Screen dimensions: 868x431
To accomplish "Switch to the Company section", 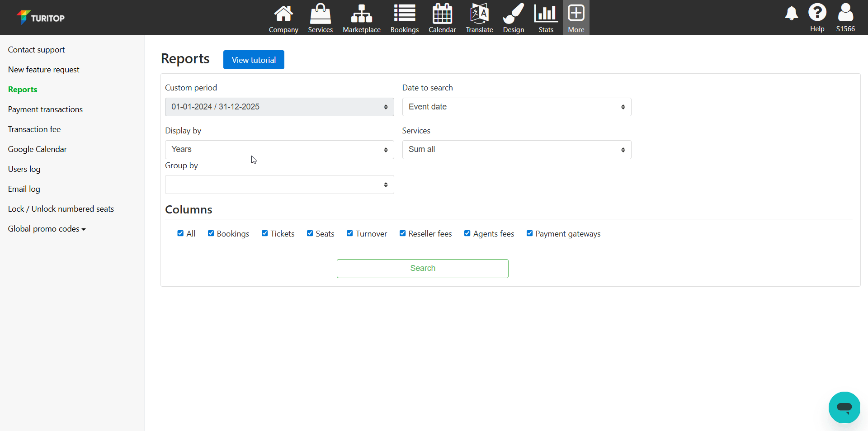I will click(283, 17).
